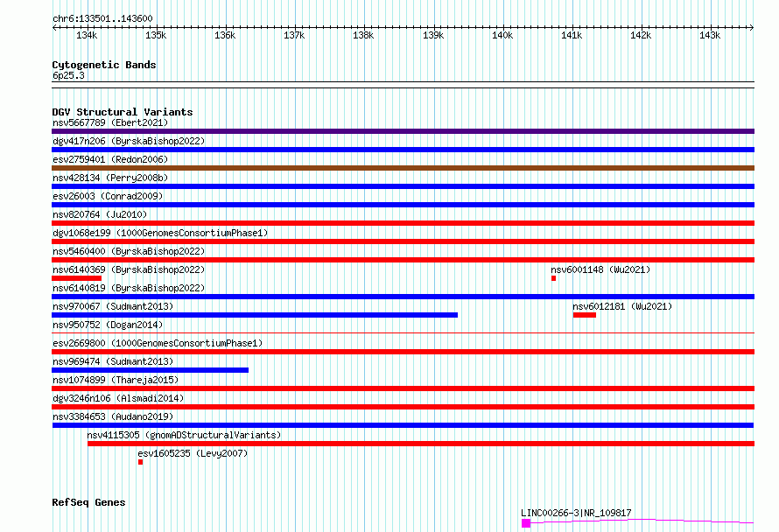This screenshot has width=779, height=532.
Task: Open the nsv1074899 (Thareja2015) variant
Action: tap(116, 380)
